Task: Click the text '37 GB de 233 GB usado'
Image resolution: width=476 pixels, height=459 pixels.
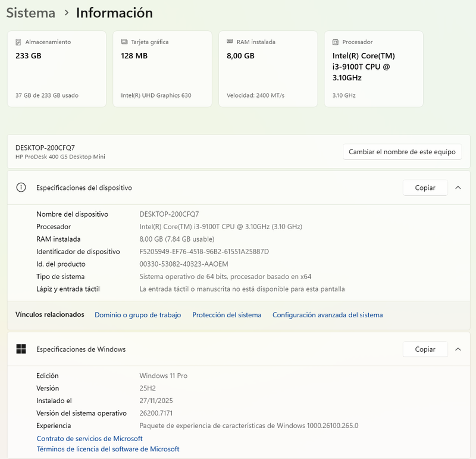Action: tap(47, 95)
